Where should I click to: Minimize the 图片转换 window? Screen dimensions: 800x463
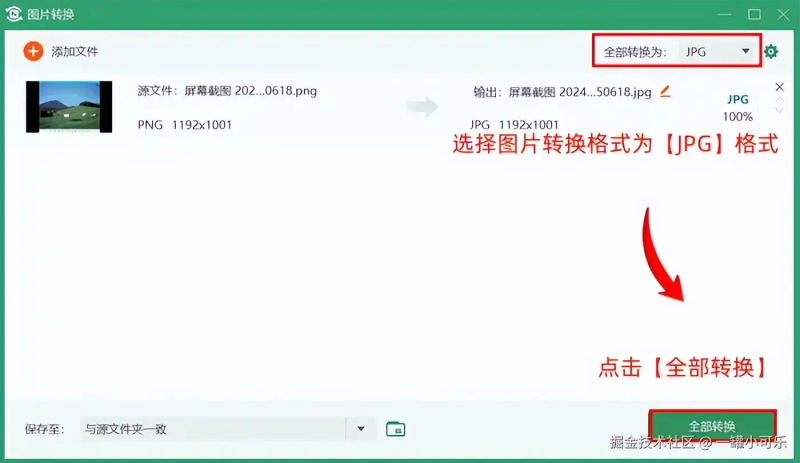724,14
